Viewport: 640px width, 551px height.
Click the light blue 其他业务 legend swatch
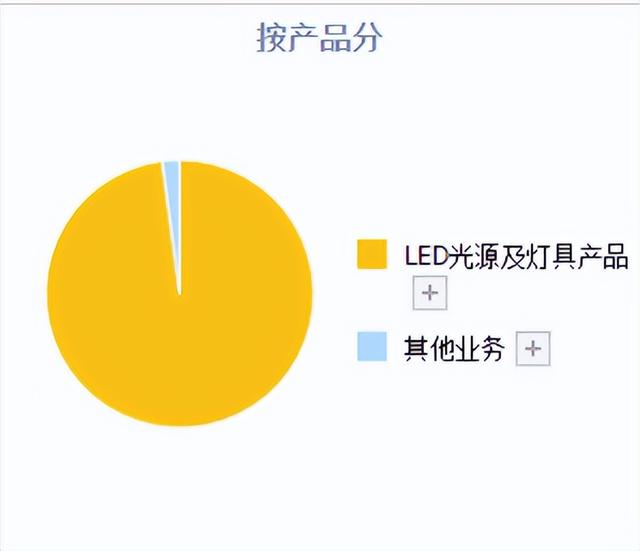tap(372, 347)
